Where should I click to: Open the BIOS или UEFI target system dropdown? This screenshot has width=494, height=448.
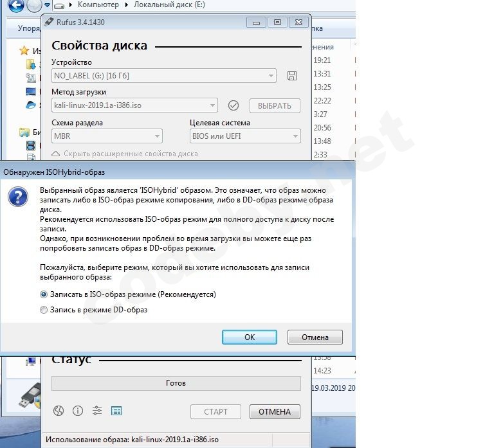pyautogui.click(x=245, y=136)
